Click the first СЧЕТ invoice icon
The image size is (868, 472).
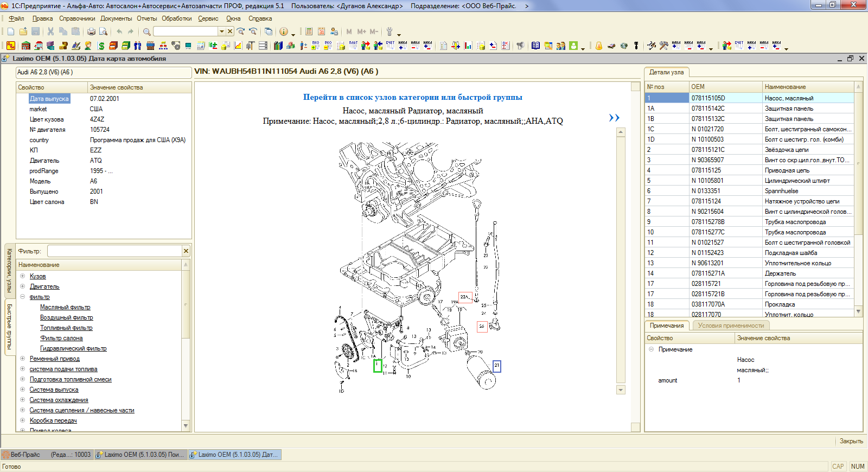pyautogui.click(x=390, y=46)
